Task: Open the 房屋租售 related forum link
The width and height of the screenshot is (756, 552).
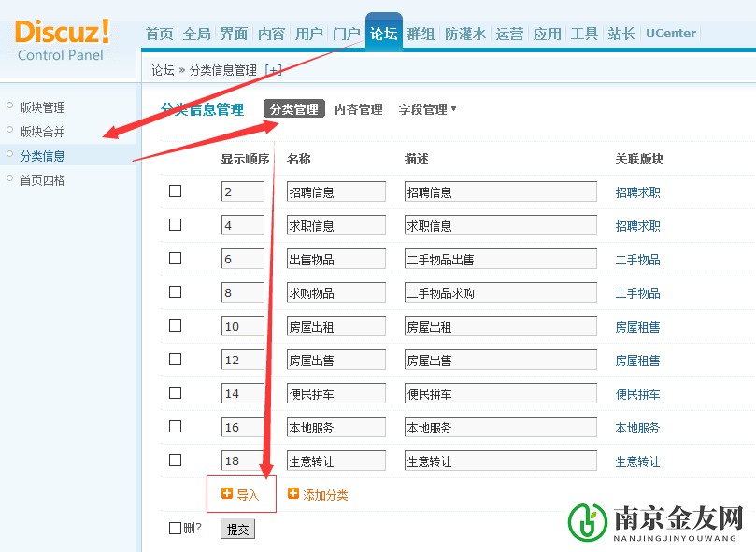Action: pos(637,325)
